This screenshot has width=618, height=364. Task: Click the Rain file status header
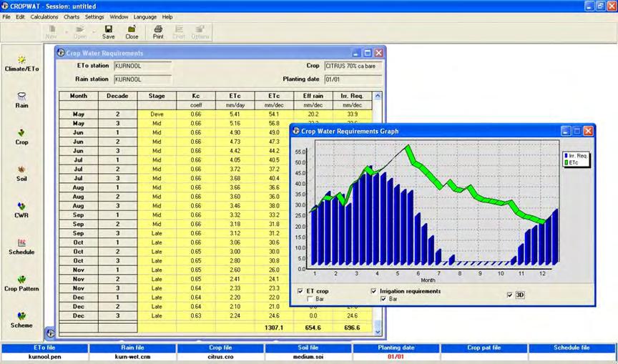click(x=132, y=348)
